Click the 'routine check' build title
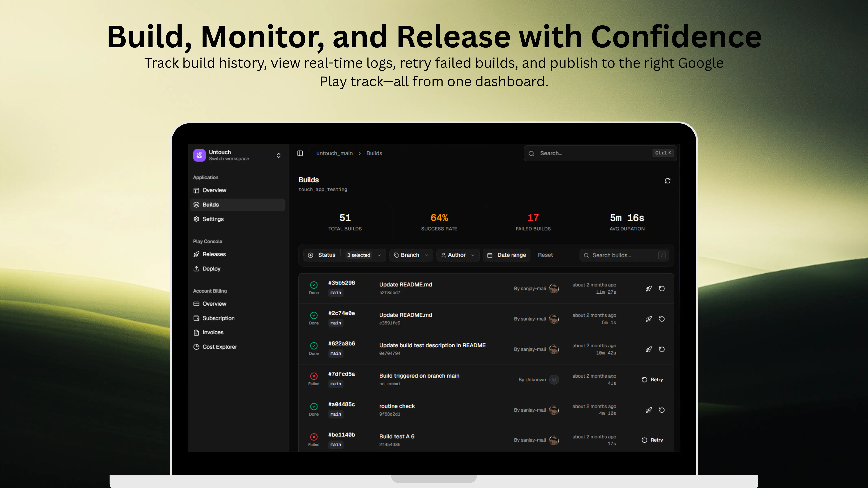This screenshot has height=488, width=868. (397, 406)
